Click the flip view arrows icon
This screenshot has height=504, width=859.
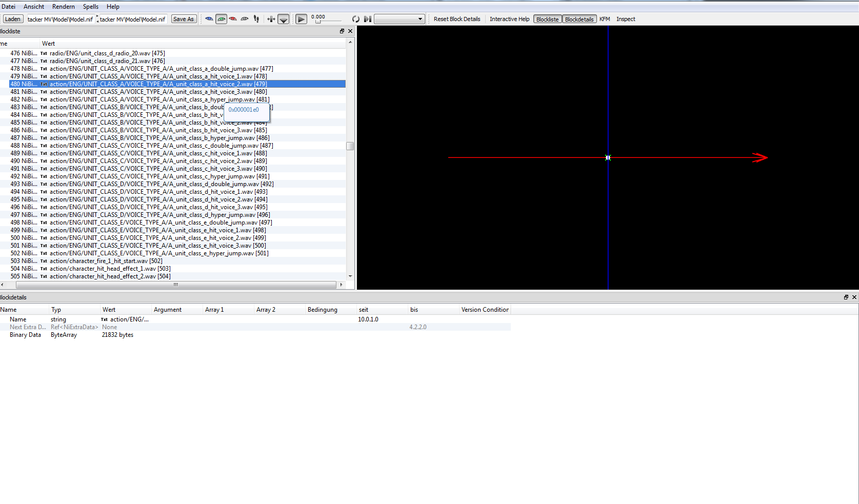click(x=271, y=19)
